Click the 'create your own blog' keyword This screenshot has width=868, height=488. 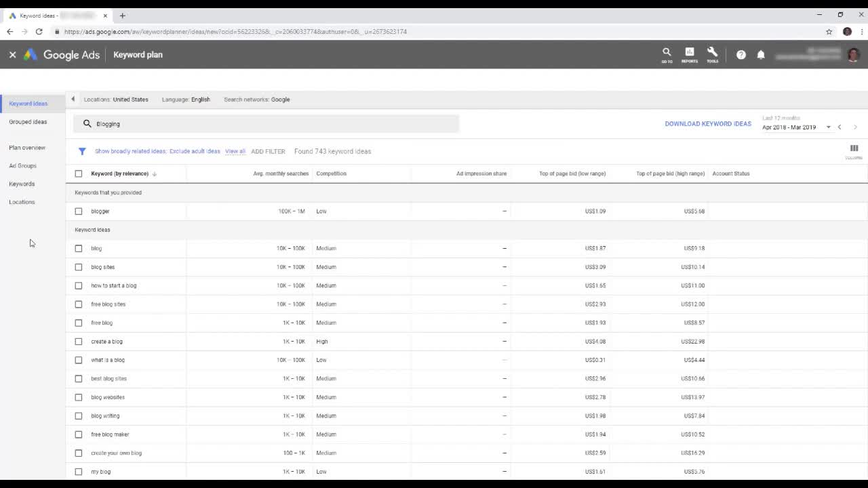[x=116, y=453]
